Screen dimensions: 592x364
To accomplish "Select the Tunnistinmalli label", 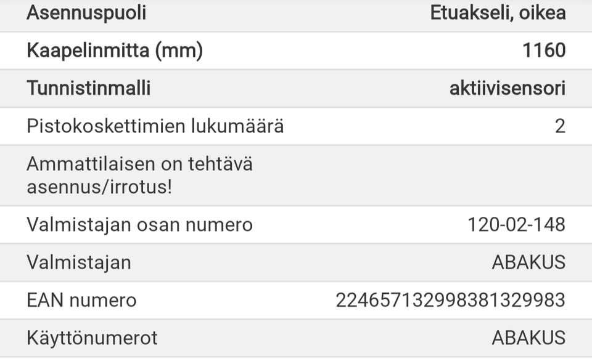I will point(88,88).
